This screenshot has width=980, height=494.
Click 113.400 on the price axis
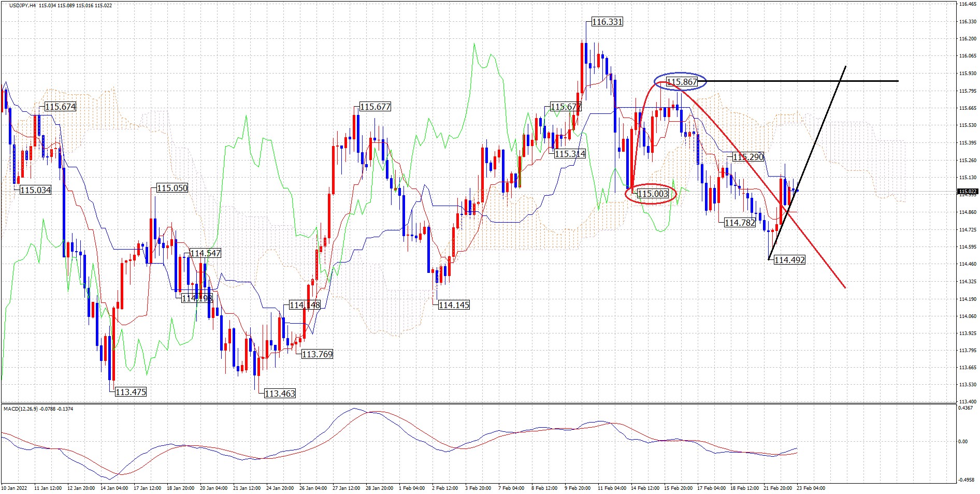click(x=968, y=402)
